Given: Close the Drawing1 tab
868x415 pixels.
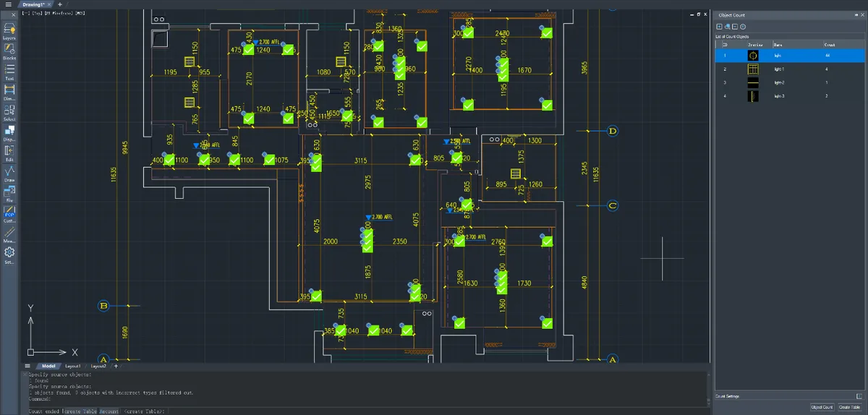Looking at the screenshot, I should pyautogui.click(x=51, y=4).
